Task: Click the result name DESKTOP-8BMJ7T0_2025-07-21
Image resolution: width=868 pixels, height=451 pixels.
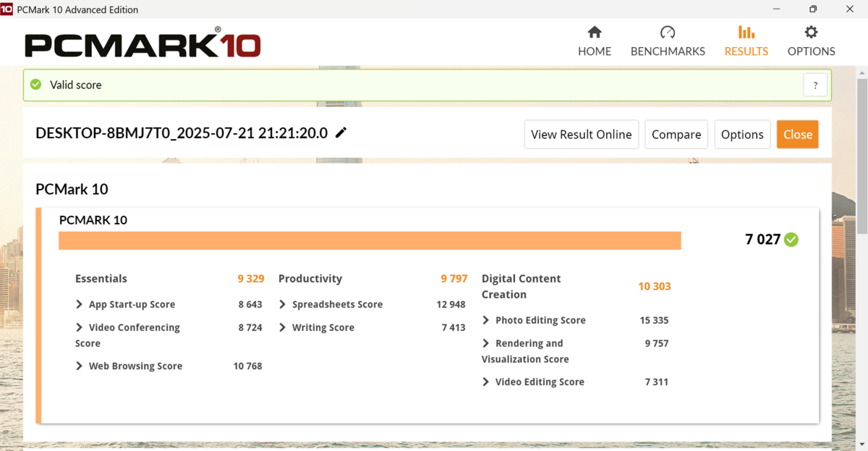Action: 182,132
